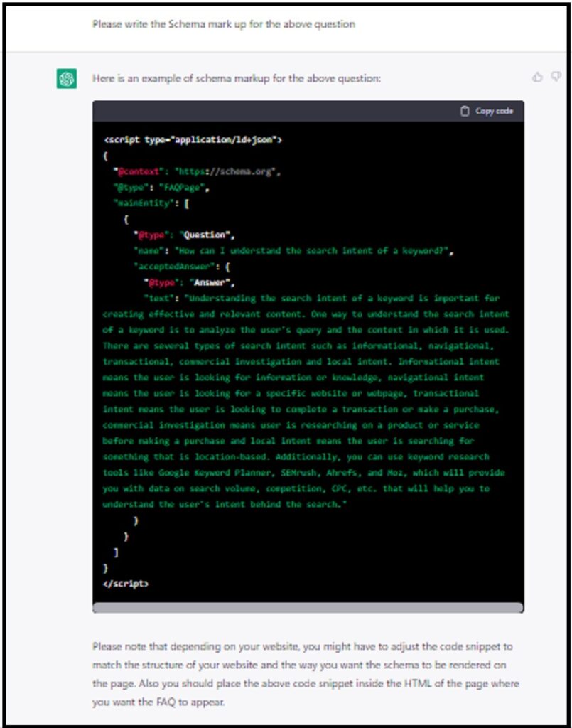The image size is (572, 728).
Task: Click the opening script type tag line
Action: tap(193, 140)
